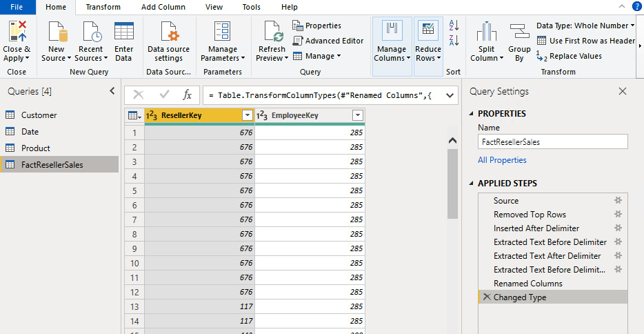This screenshot has width=644, height=334.
Task: Select the FactResellerSales query
Action: click(x=60, y=164)
